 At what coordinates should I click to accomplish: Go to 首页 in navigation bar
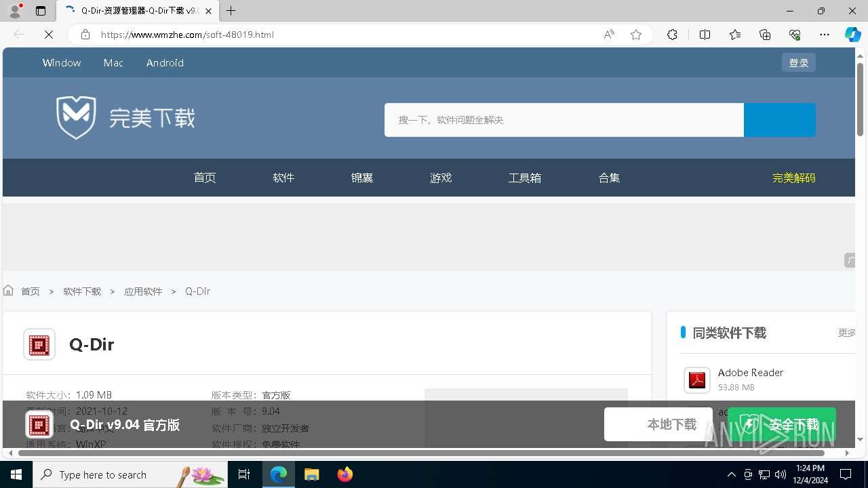click(x=205, y=178)
